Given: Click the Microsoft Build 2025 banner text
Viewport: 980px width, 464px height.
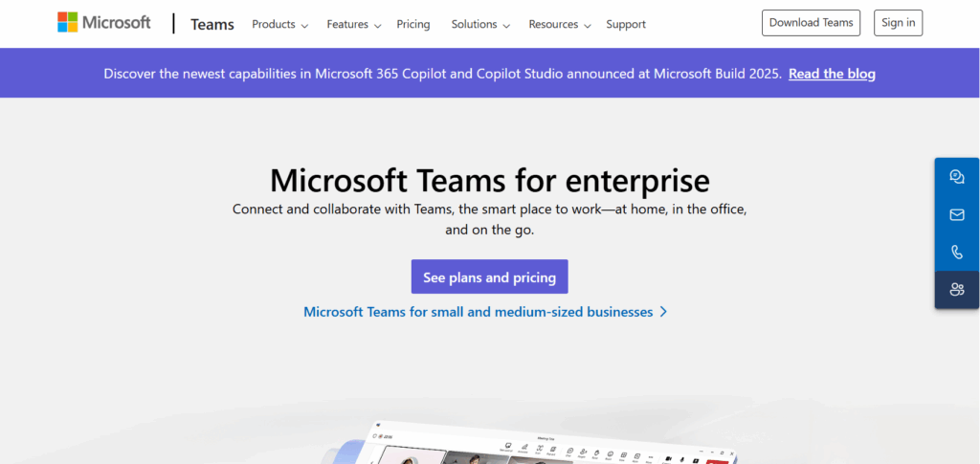Looking at the screenshot, I should 442,74.
